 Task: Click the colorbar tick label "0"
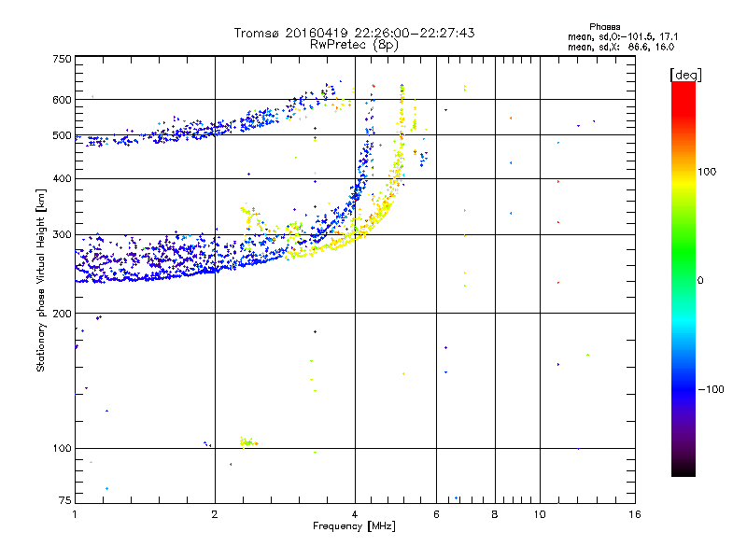tap(700, 281)
